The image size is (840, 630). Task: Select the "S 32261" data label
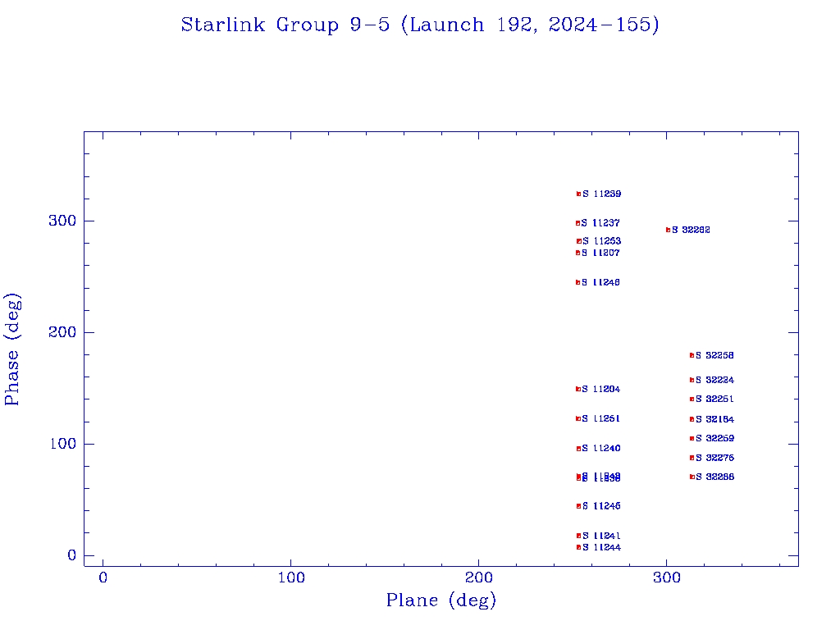tap(714, 399)
